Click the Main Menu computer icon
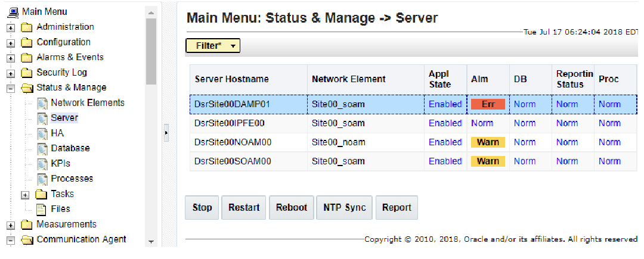This screenshot has width=644, height=259. (x=13, y=12)
